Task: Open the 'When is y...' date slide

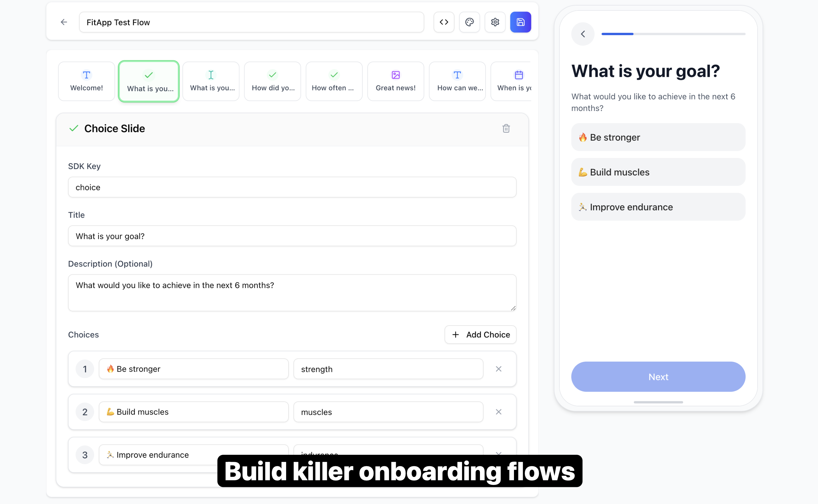Action: (511, 81)
